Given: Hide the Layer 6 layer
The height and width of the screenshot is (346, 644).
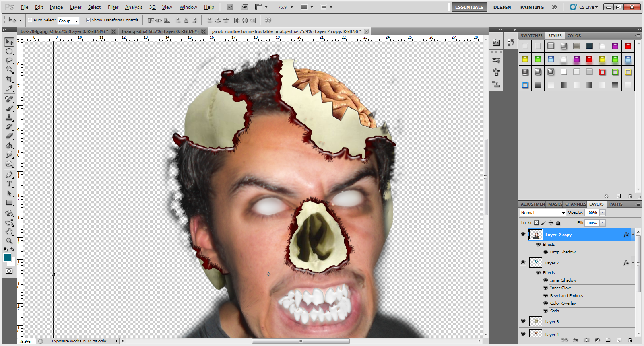Looking at the screenshot, I should 523,321.
